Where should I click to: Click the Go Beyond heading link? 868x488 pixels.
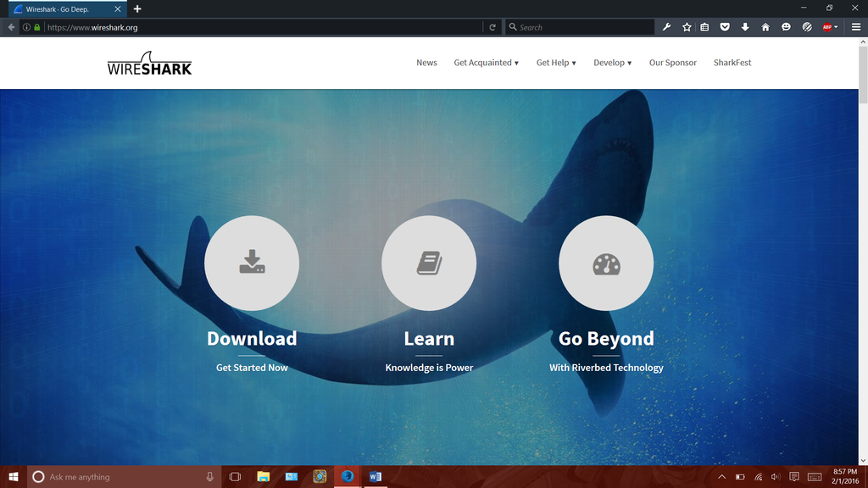point(606,338)
